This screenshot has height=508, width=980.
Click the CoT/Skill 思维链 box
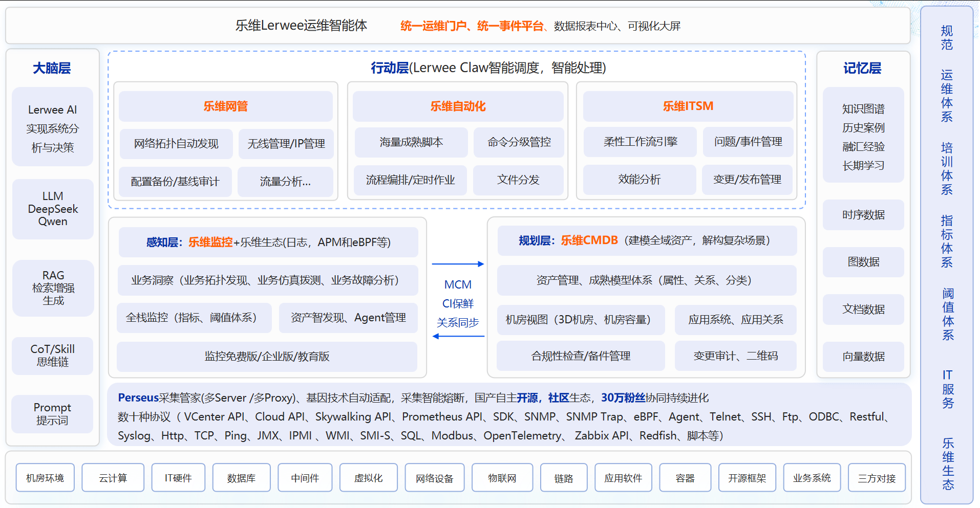coord(53,356)
